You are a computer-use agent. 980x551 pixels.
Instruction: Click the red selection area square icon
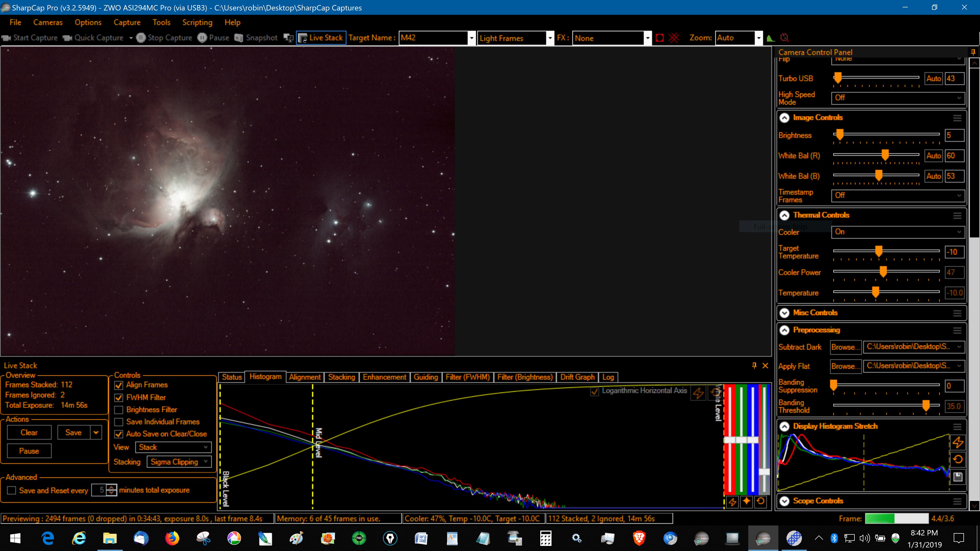[660, 38]
